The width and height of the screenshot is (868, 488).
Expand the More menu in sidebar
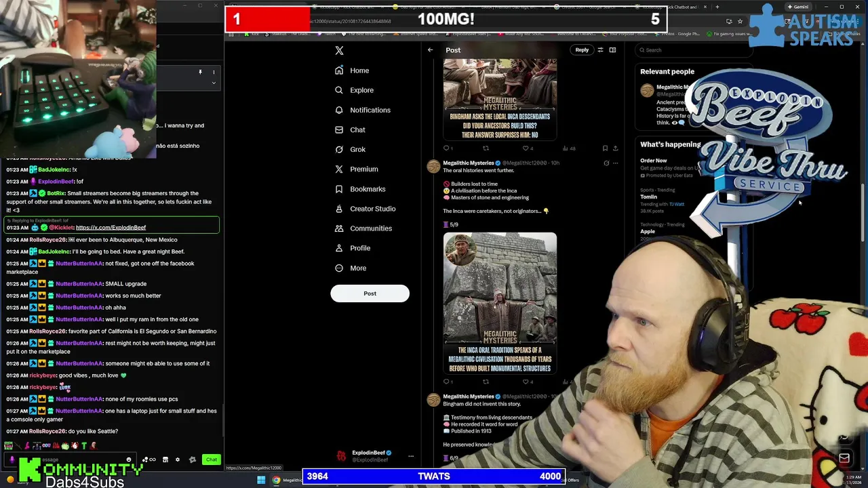click(350, 268)
